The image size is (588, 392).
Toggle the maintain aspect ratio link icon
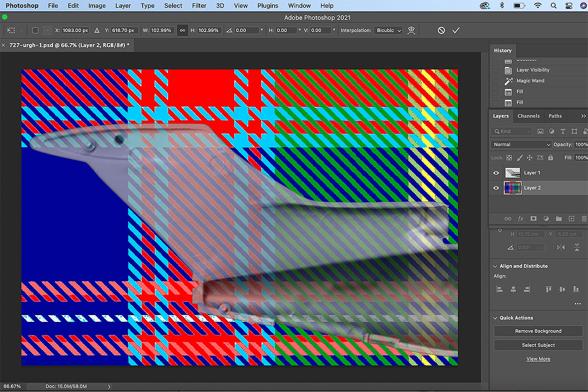(x=182, y=30)
